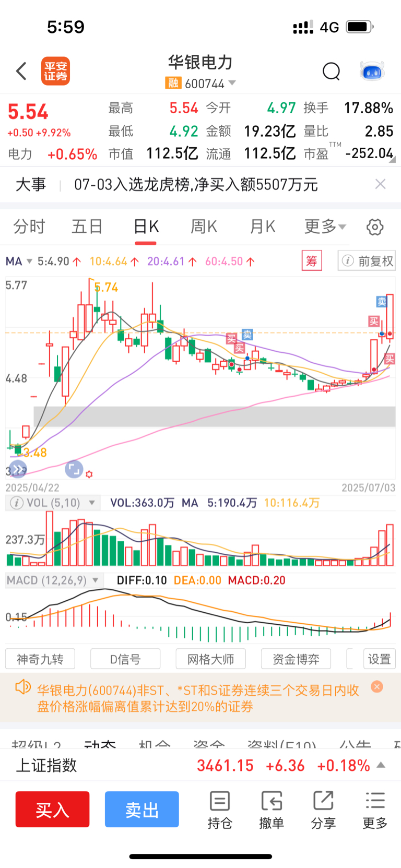Select the 网格大师 indicator button
The width and height of the screenshot is (401, 868).
click(210, 659)
